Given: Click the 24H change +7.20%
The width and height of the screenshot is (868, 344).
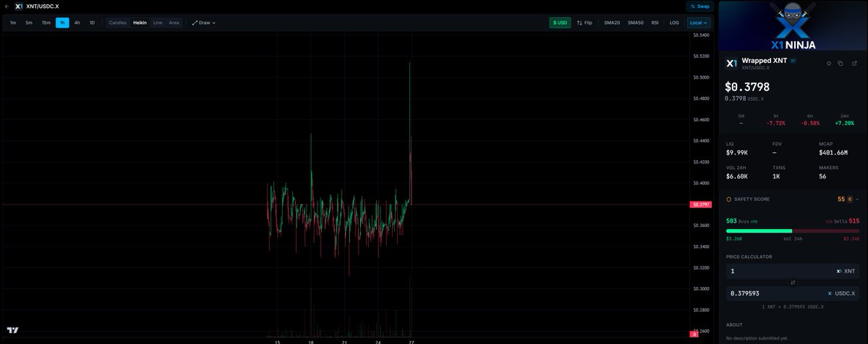Looking at the screenshot, I should (845, 123).
